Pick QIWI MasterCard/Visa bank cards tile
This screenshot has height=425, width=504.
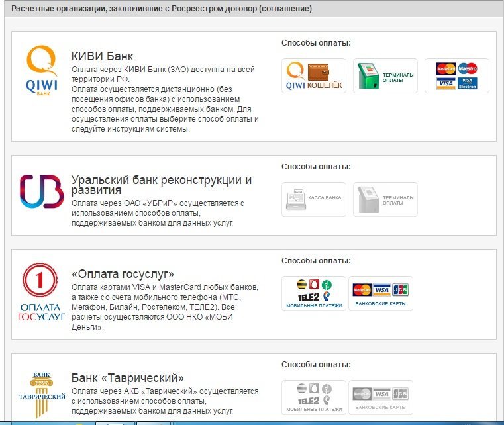(456, 76)
